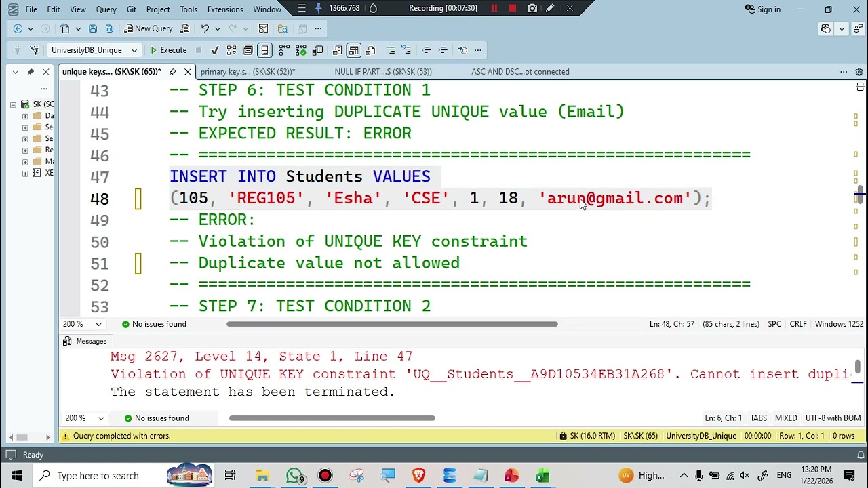Viewport: 868px width, 488px height.
Task: Increase the line indent
Action: point(443,50)
